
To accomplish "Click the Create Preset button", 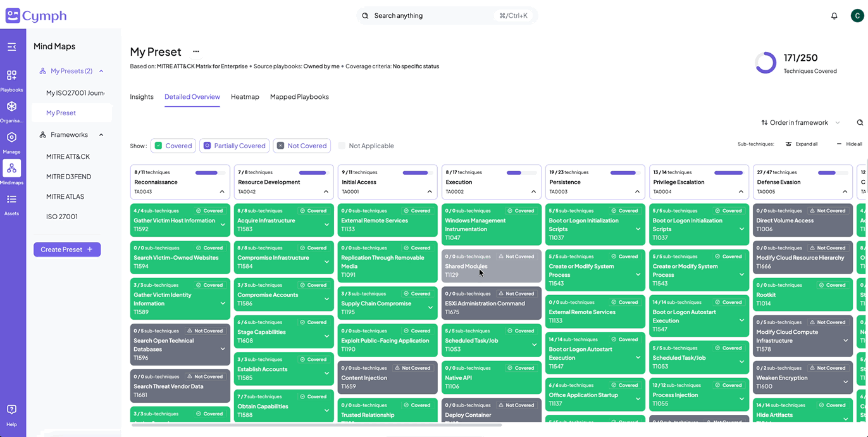I will coord(67,250).
